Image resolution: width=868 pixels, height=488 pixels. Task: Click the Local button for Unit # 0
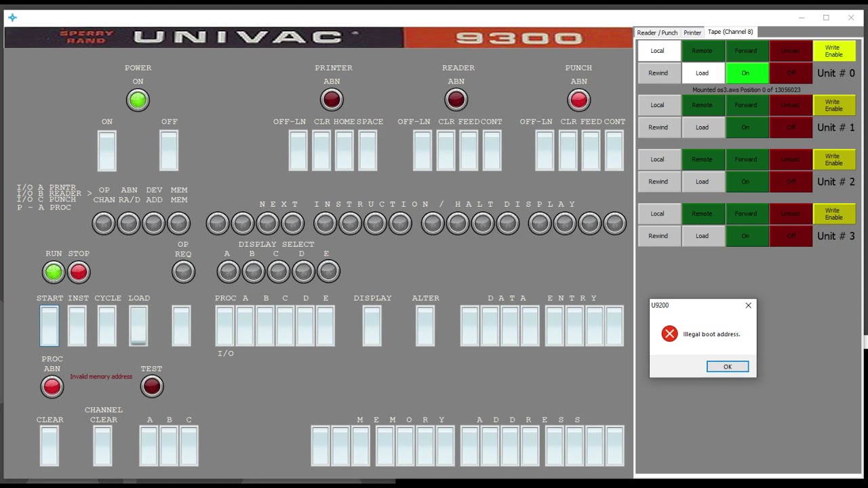point(658,51)
